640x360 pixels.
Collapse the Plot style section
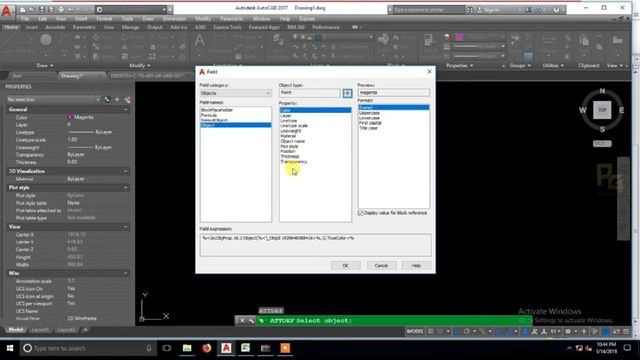[125, 188]
